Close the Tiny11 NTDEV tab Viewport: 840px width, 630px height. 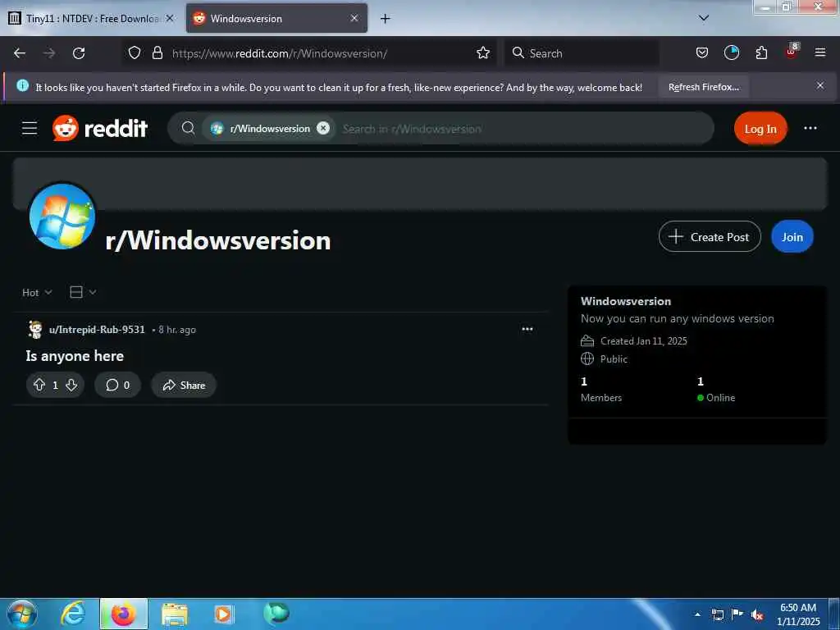[169, 18]
